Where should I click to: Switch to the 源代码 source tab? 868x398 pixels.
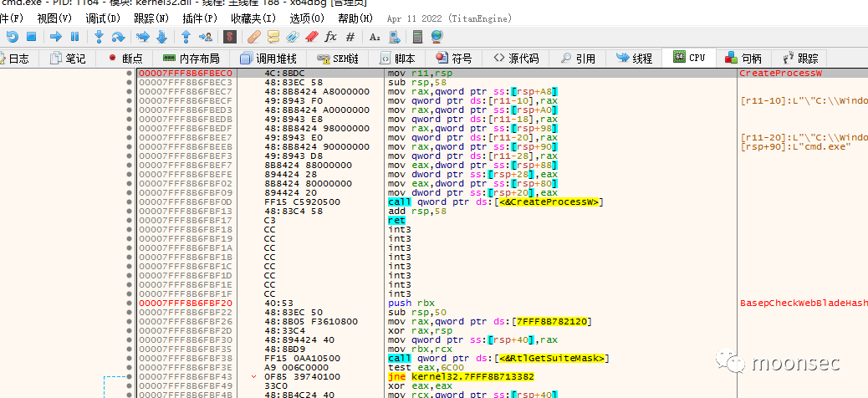516,59
